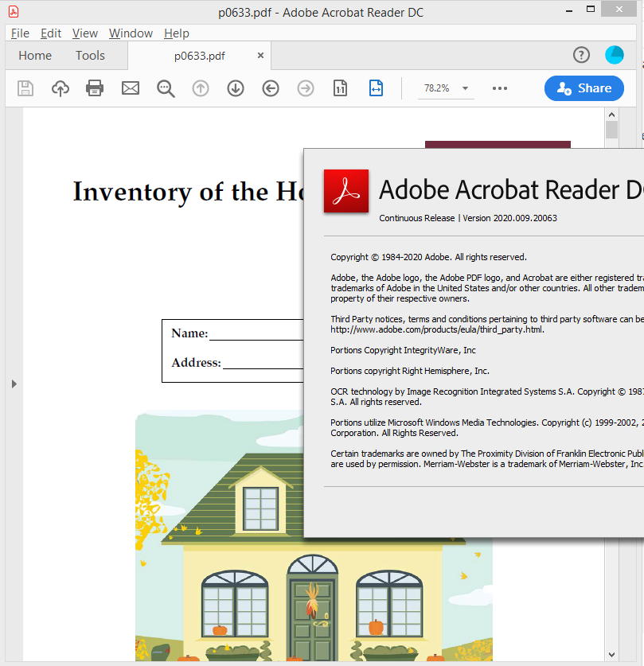Click the Next page down-arrow icon
644x666 pixels.
pyautogui.click(x=235, y=88)
